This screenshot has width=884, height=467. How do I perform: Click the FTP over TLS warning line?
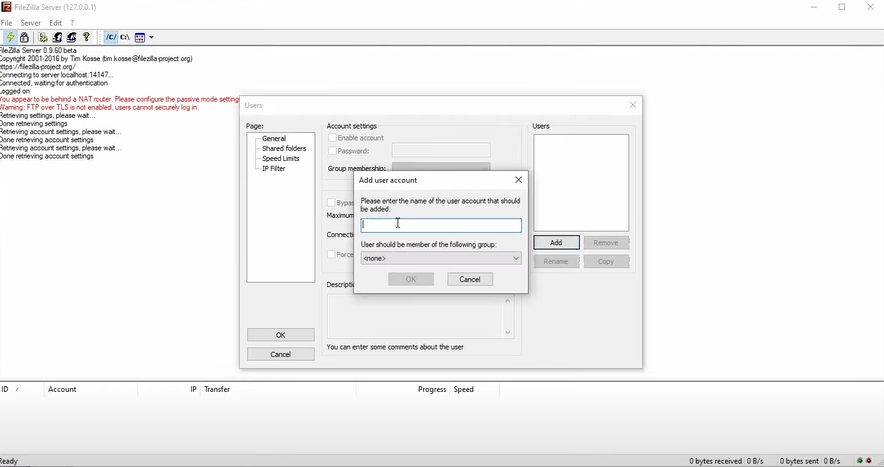(99, 107)
